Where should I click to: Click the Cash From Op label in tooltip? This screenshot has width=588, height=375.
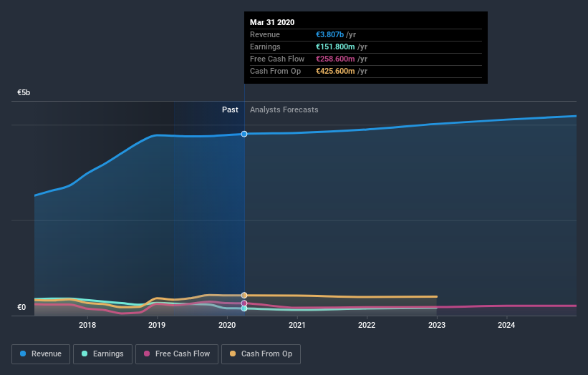click(275, 71)
